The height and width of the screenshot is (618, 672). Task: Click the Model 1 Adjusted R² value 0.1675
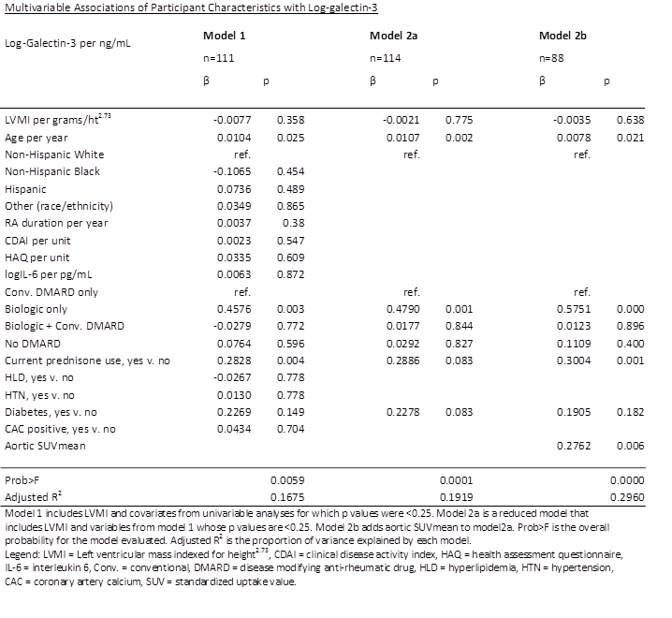(287, 497)
